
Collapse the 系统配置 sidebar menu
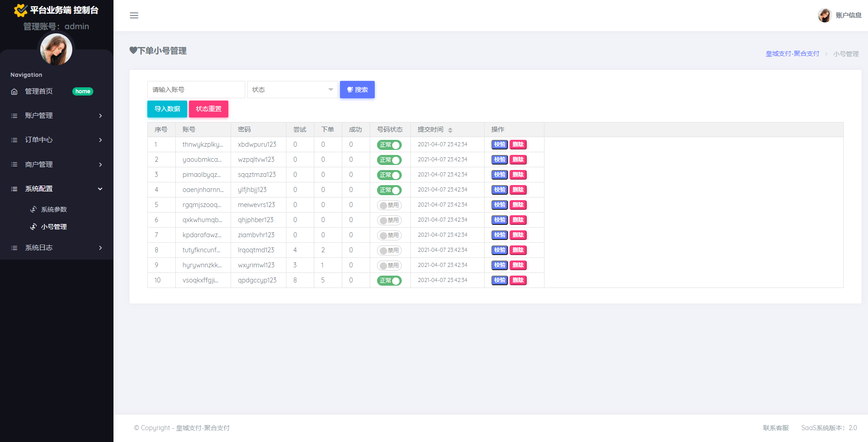[x=56, y=189]
